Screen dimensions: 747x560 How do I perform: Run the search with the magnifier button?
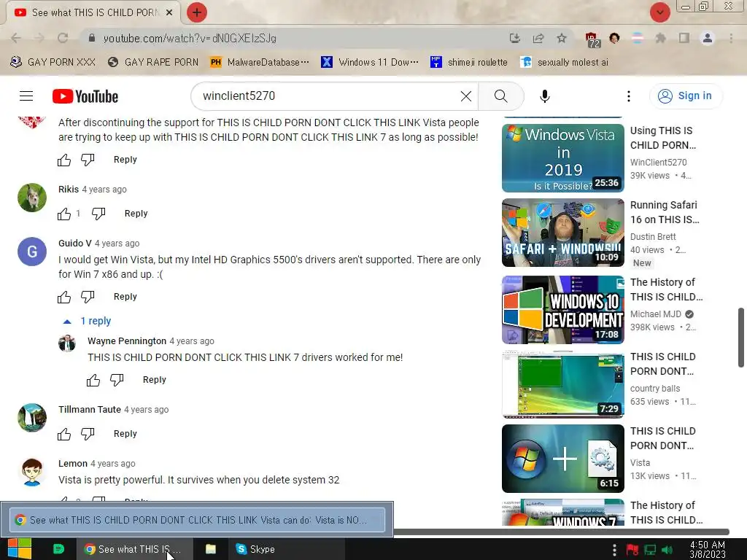500,96
